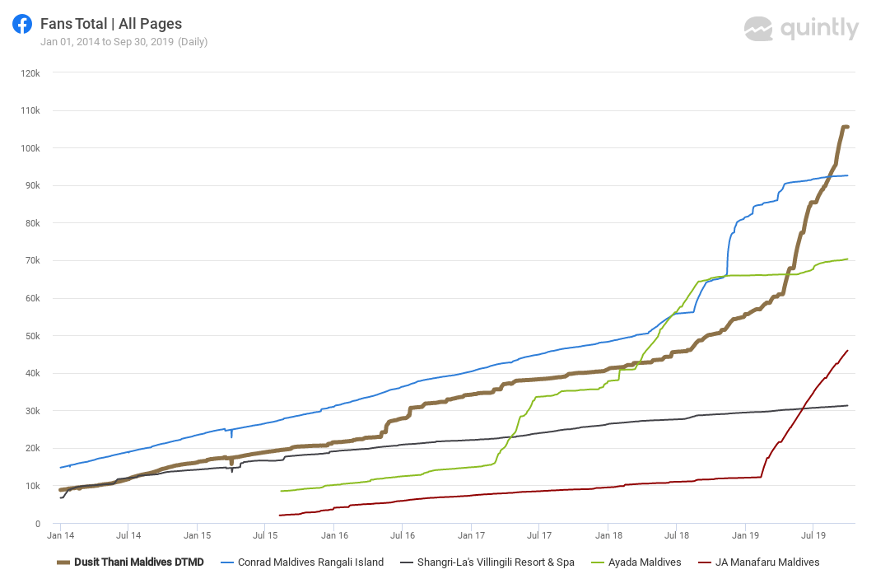Image resolution: width=876 pixels, height=588 pixels.
Task: Click the 70k y-axis label
Action: pos(32,260)
